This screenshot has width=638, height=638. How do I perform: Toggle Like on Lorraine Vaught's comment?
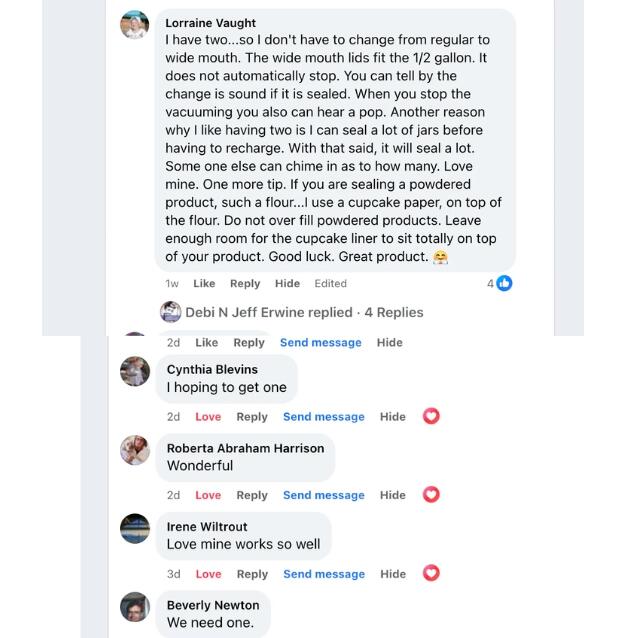[204, 284]
